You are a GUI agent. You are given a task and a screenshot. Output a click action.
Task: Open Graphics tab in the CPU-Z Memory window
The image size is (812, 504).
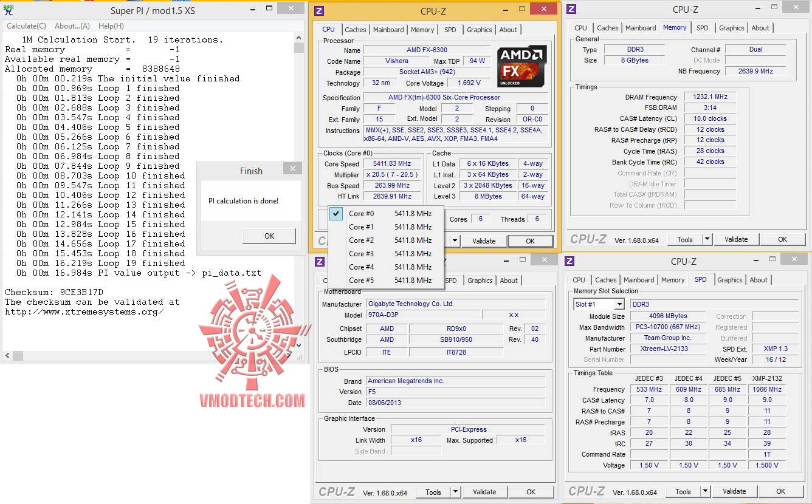coord(732,28)
